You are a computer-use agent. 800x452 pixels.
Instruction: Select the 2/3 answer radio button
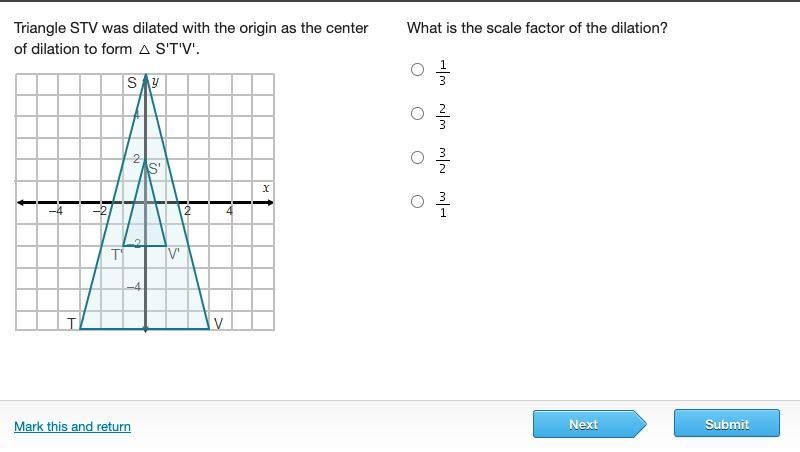[417, 113]
